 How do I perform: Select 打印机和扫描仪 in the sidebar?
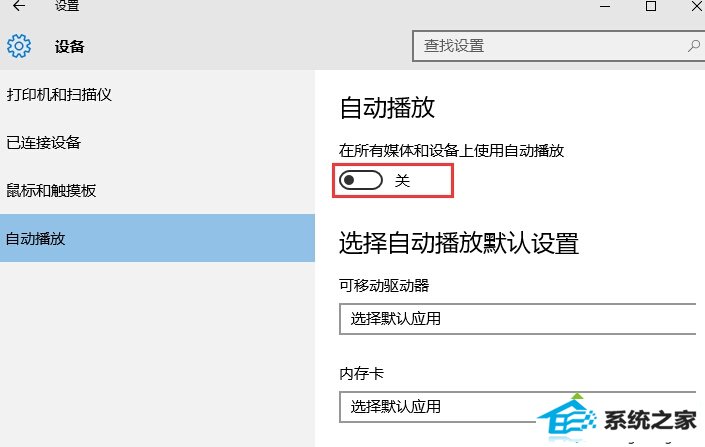[x=58, y=94]
